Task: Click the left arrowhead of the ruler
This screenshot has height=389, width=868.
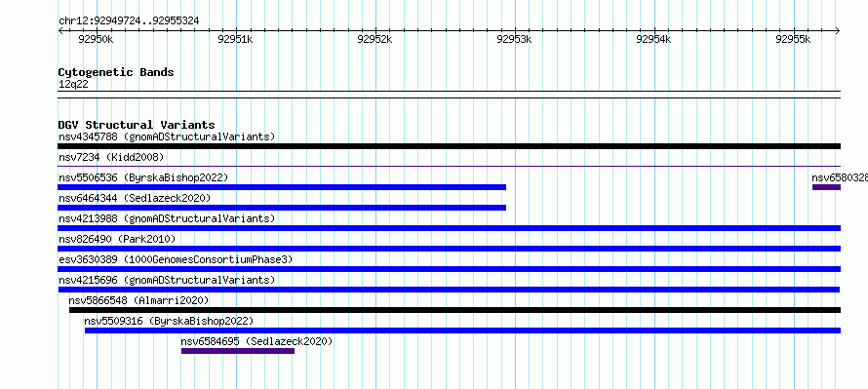Action: [x=60, y=30]
